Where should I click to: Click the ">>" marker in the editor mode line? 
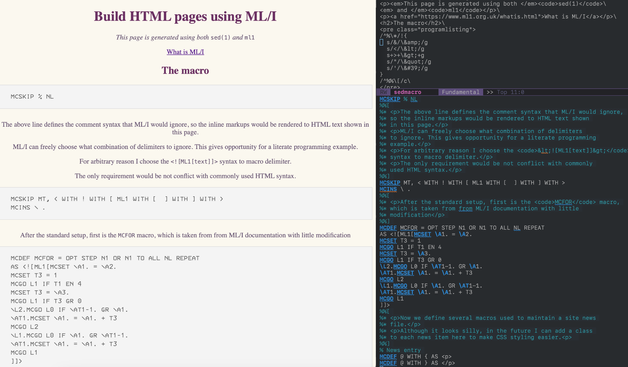[x=489, y=92]
